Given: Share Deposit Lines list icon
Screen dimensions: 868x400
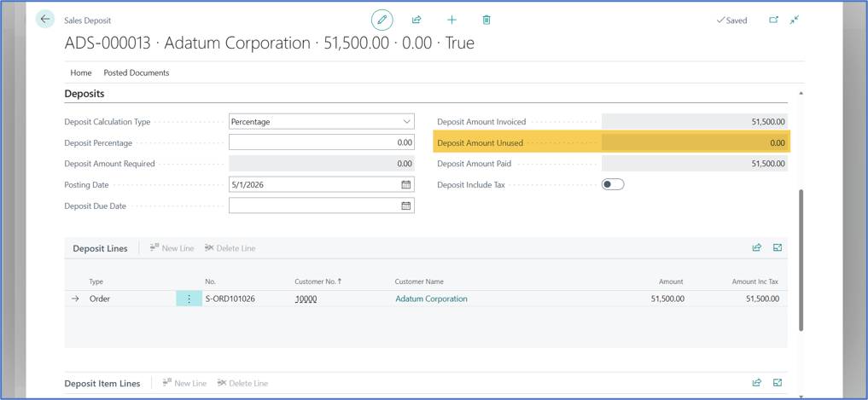Looking at the screenshot, I should click(x=757, y=248).
